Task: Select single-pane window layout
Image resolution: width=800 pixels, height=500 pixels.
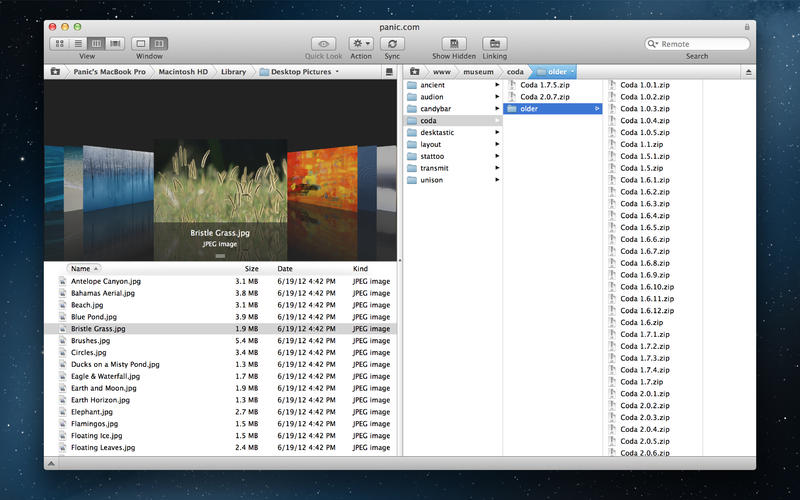Action: point(141,44)
